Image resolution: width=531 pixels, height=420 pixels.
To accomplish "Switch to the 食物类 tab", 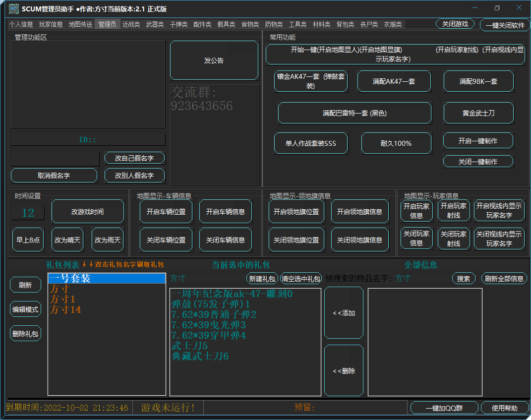I will pos(250,24).
